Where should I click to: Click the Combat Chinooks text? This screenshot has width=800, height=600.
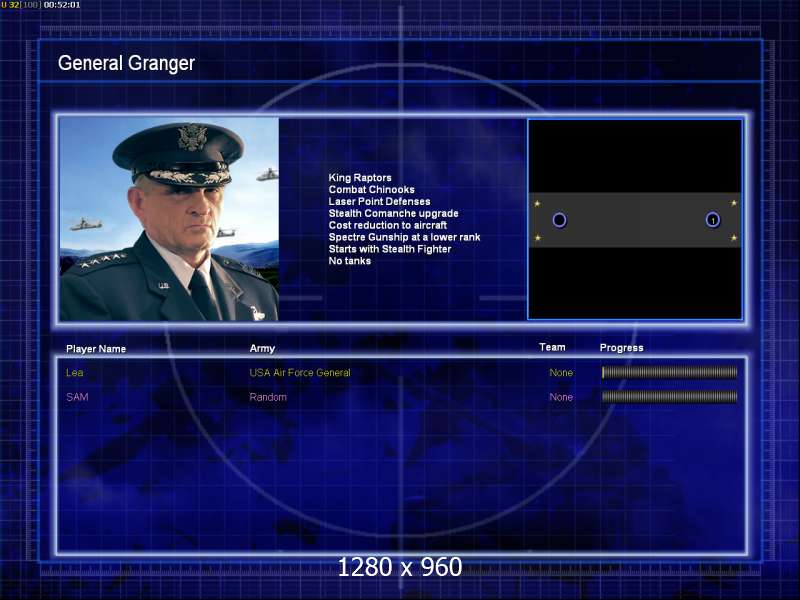tap(371, 189)
